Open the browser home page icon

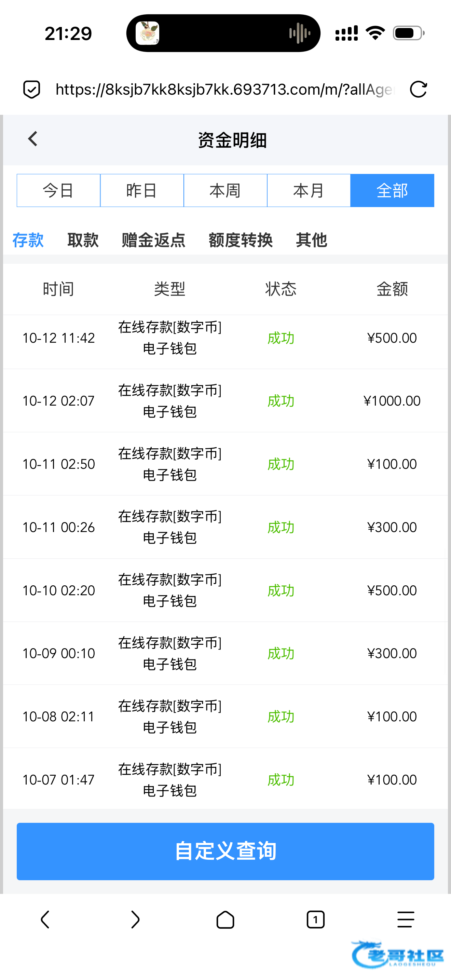pos(225,920)
